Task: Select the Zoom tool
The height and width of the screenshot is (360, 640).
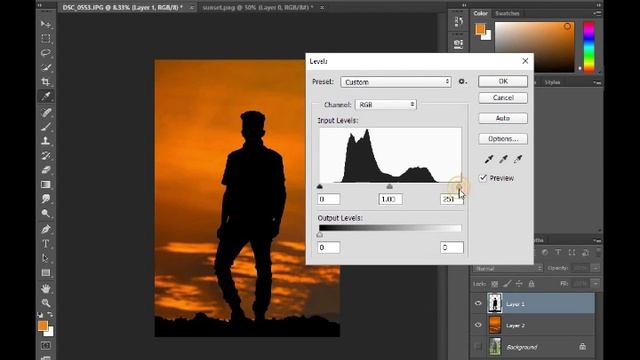Action: [46, 303]
